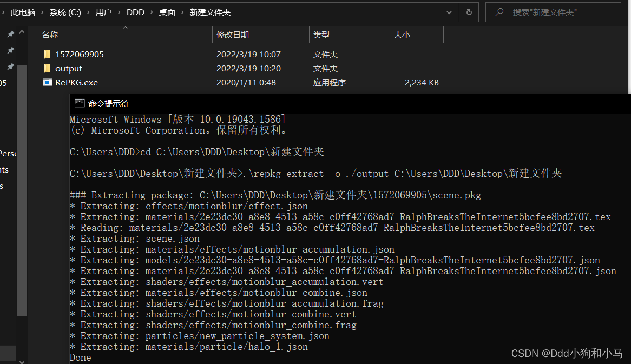Click the search magnifier icon

(x=499, y=12)
